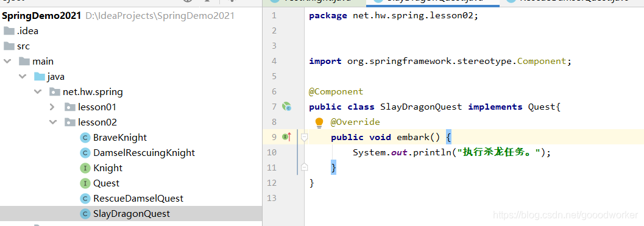
Task: Open the Knight interface file
Action: point(108,168)
